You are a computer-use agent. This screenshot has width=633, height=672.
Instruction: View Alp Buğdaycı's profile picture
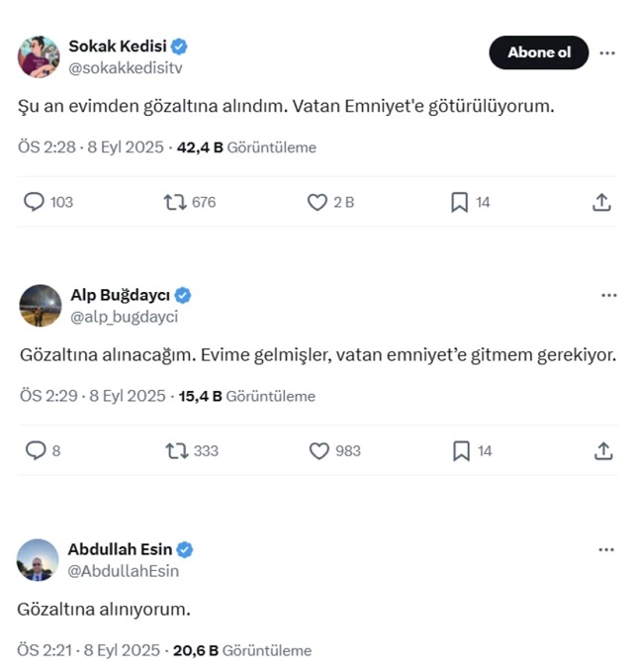[x=40, y=306]
